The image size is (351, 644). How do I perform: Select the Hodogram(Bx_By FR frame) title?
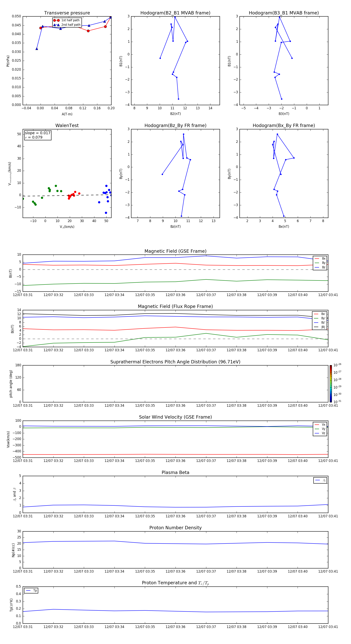[x=284, y=125]
